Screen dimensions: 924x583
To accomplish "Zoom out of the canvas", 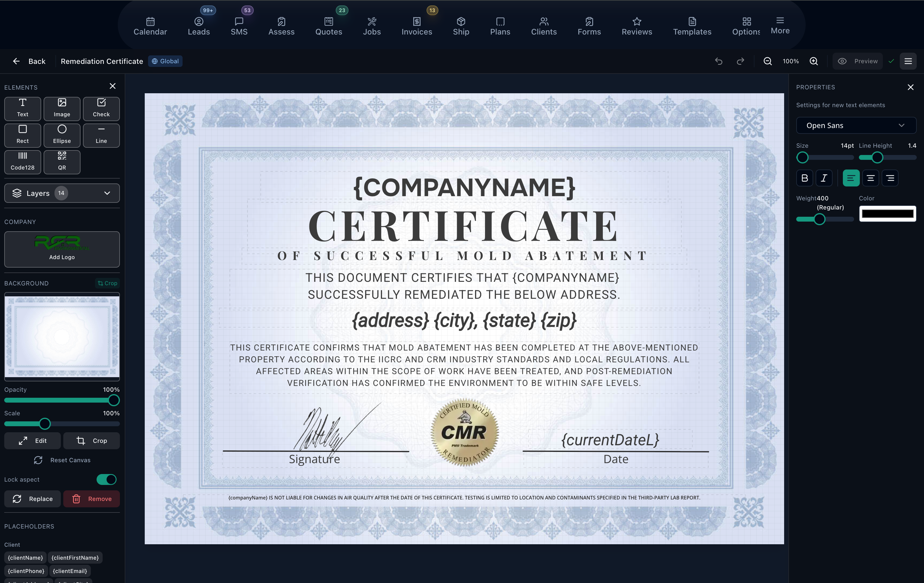I will click(x=767, y=61).
